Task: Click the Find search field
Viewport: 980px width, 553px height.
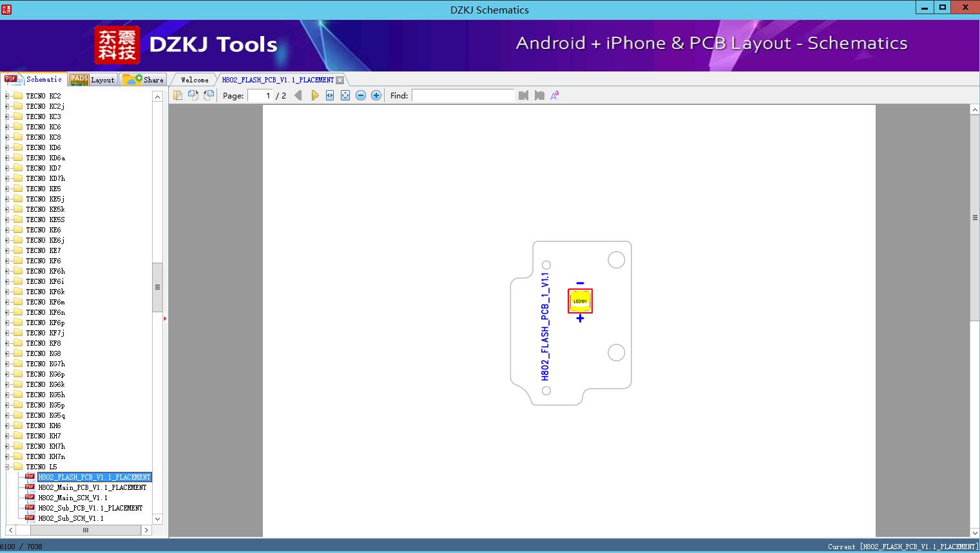Action: [463, 95]
